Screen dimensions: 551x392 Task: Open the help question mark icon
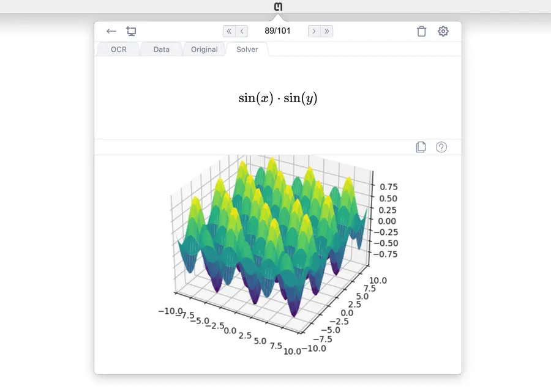coord(441,147)
